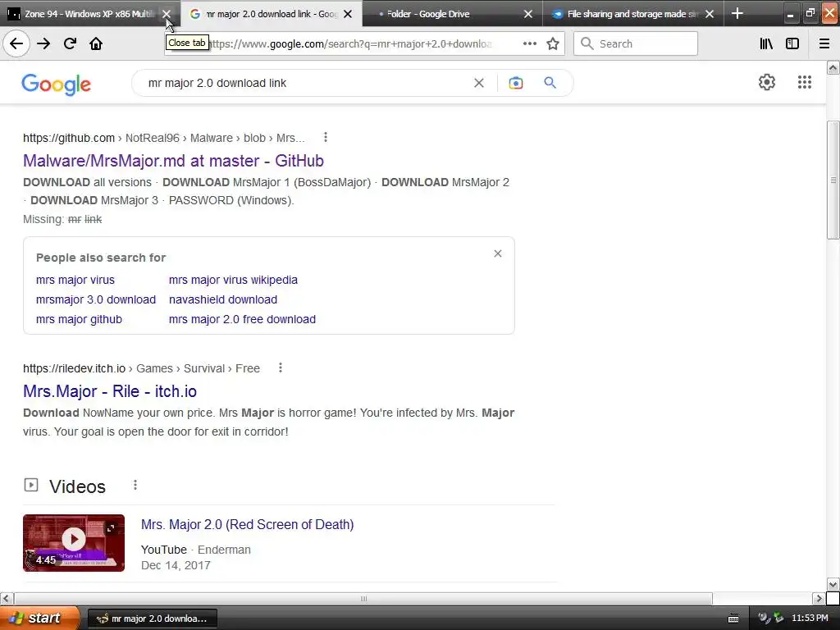Click the taskbar clock 11:53 PM
840x630 pixels.
(x=810, y=618)
